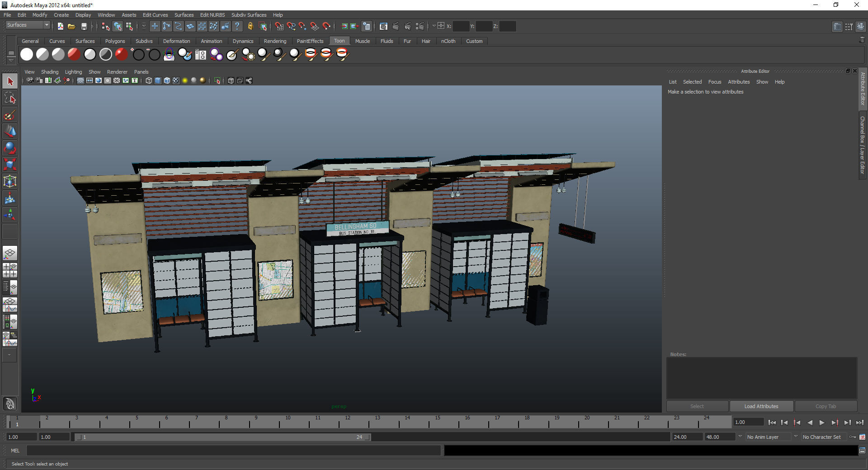Go to start of playback range
Viewport: 868px width, 470px height.
pyautogui.click(x=772, y=423)
